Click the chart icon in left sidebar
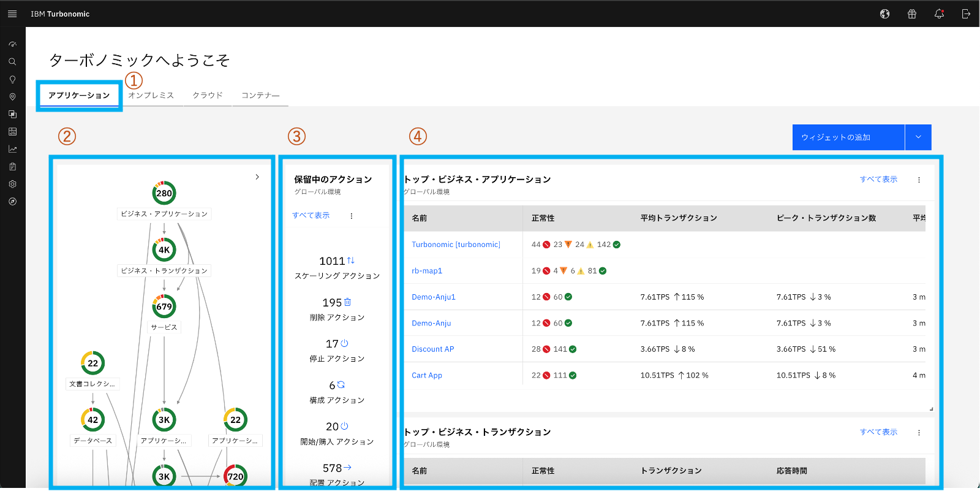Viewport: 980px width, 491px height. (x=12, y=149)
